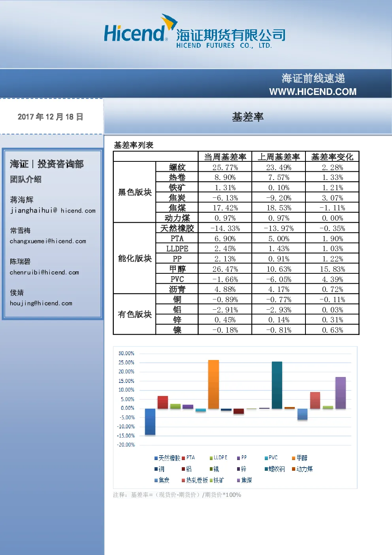Screen dimensions: 392x555
Task: Click the team member name 蒋海辉
Action: pyautogui.click(x=22, y=200)
